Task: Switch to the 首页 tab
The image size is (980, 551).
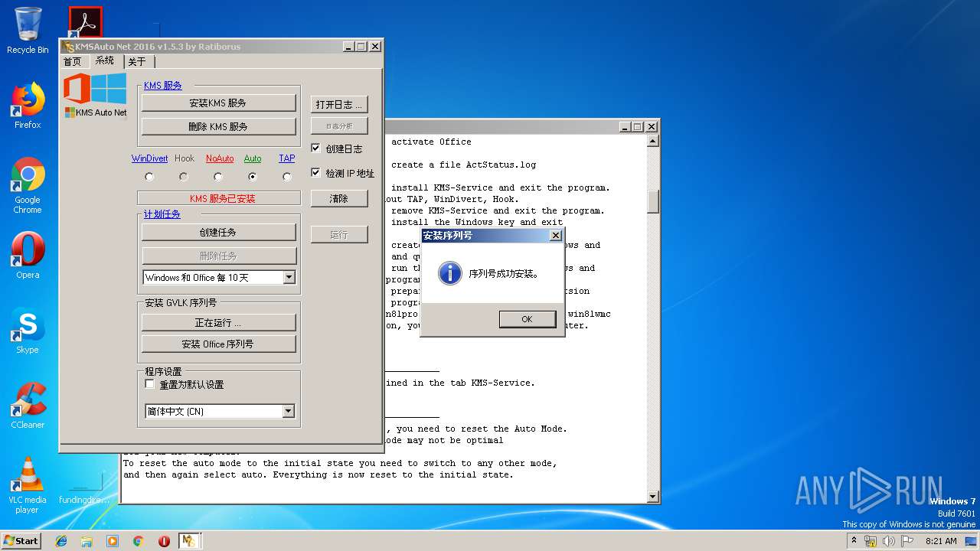Action: 72,61
